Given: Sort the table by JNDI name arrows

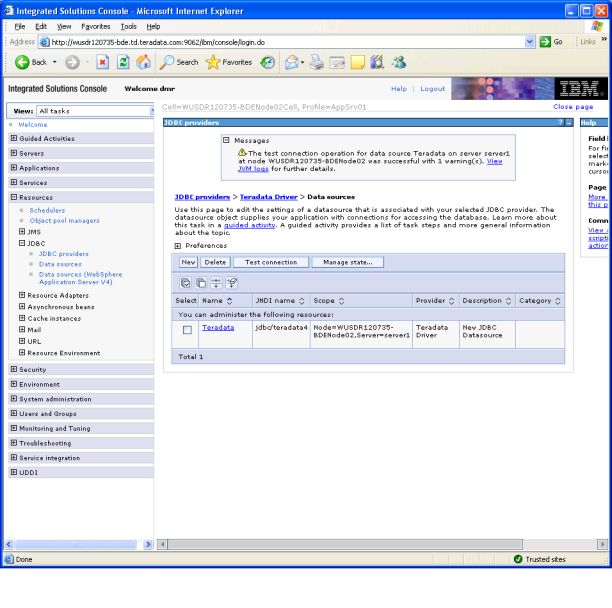Looking at the screenshot, I should click(x=302, y=301).
